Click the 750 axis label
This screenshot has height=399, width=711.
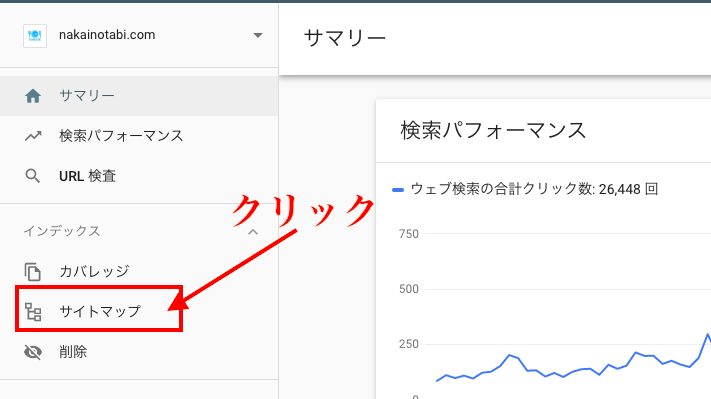click(x=409, y=234)
